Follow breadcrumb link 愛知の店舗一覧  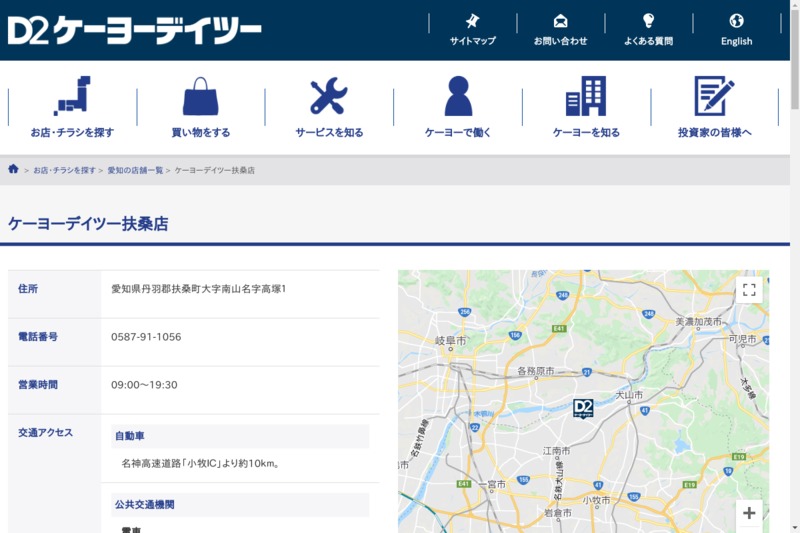click(x=135, y=170)
